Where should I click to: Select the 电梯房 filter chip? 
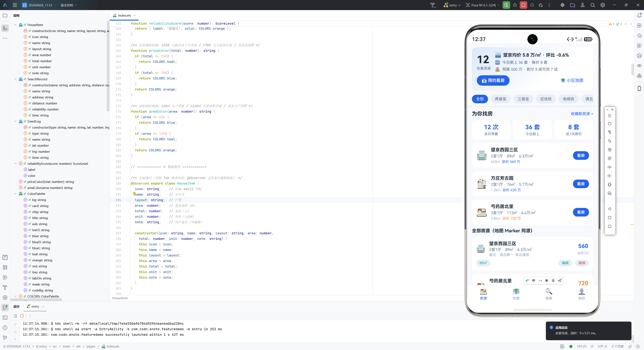tap(569, 99)
